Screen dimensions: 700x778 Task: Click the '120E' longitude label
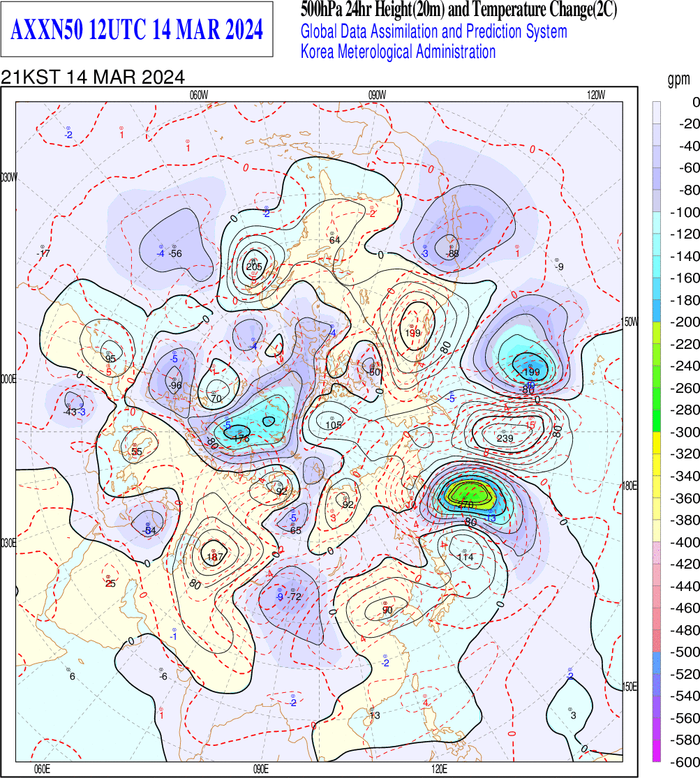click(x=440, y=769)
